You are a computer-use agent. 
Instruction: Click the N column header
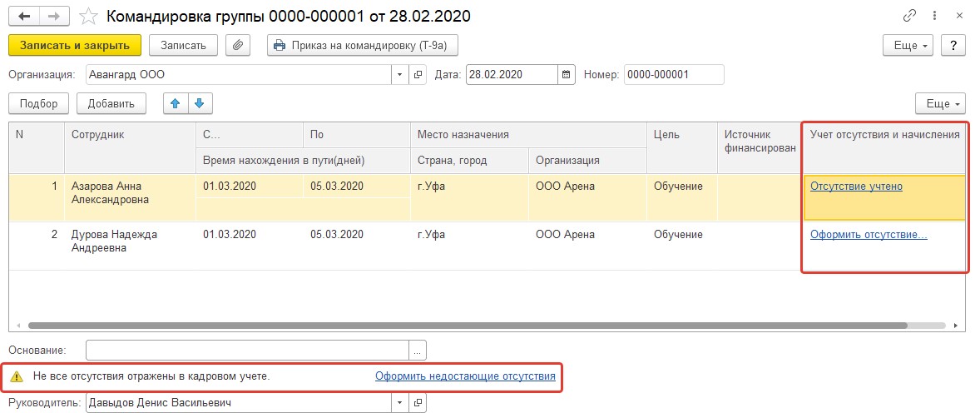coord(37,147)
